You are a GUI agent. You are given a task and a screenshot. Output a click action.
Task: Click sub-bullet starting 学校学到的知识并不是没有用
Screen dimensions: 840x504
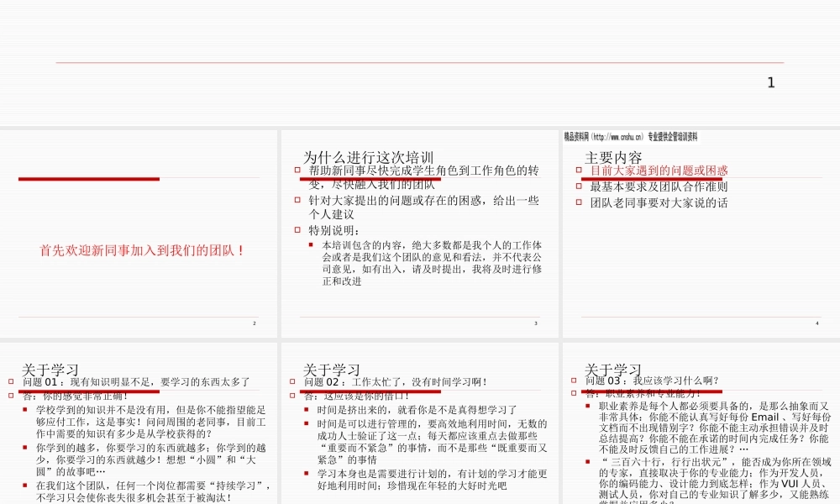[151, 422]
